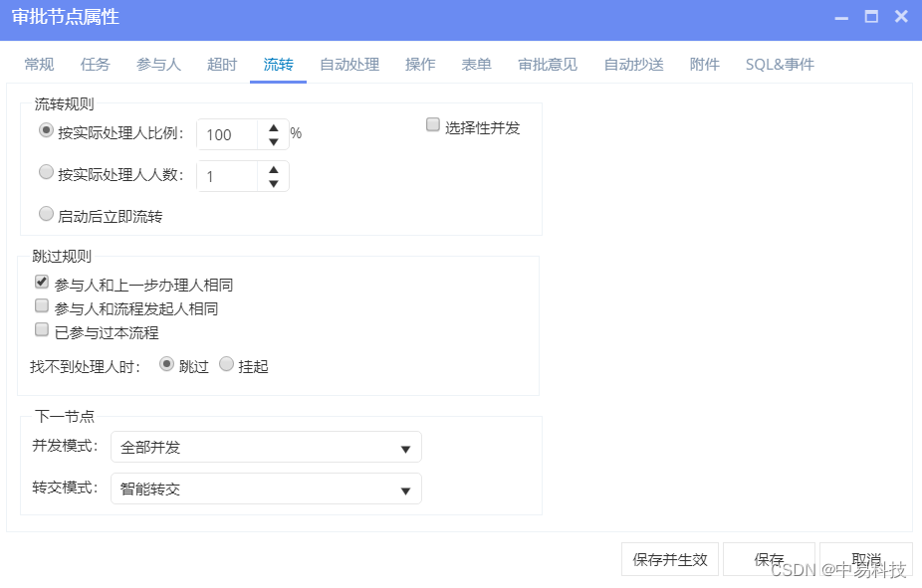922x588 pixels.
Task: Switch to the 任务 tab
Action: (96, 64)
